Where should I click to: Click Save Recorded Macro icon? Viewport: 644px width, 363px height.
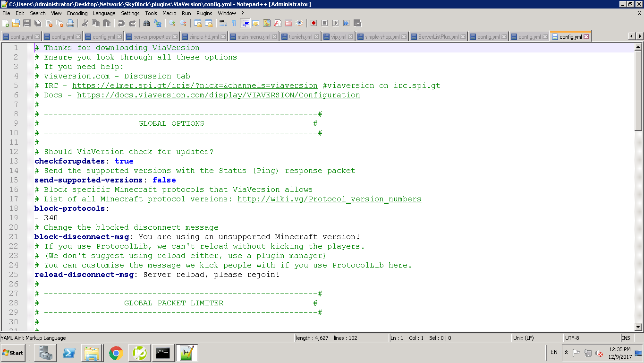(x=357, y=23)
